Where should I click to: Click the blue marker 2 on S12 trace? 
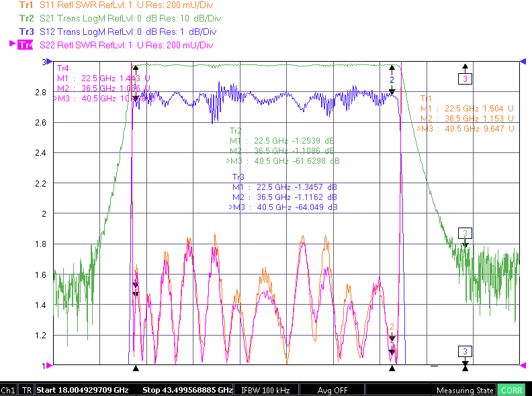click(x=392, y=80)
